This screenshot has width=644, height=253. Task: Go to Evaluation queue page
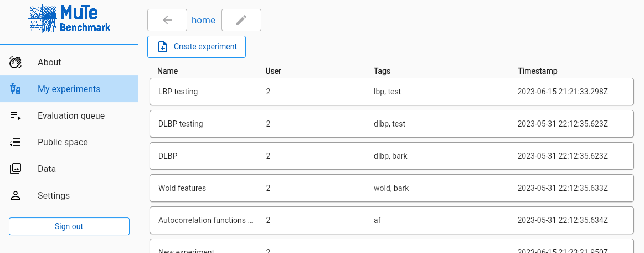coord(71,115)
